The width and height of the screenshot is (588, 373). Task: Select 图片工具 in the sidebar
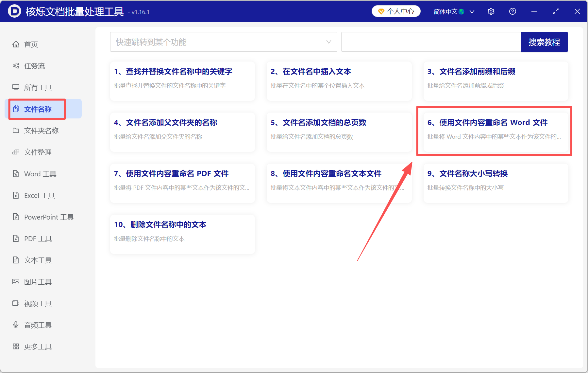click(x=38, y=281)
